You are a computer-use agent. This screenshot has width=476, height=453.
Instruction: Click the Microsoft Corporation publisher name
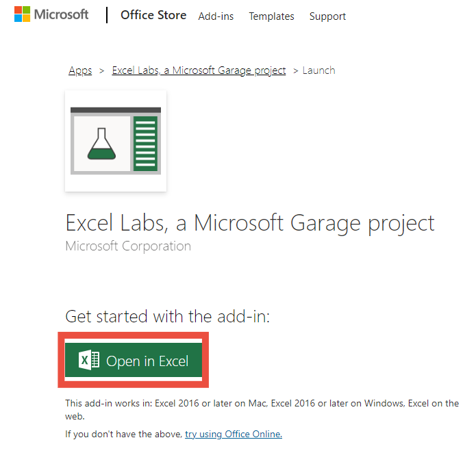(x=128, y=246)
